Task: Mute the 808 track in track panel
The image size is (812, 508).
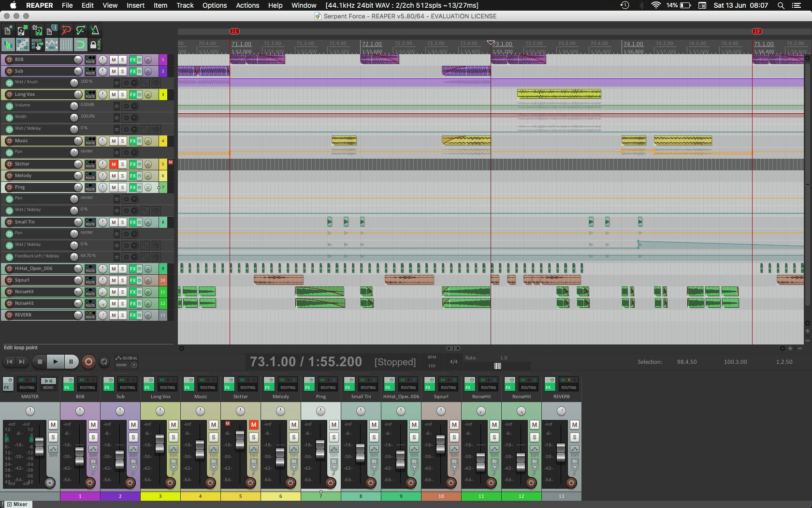Action: click(113, 60)
